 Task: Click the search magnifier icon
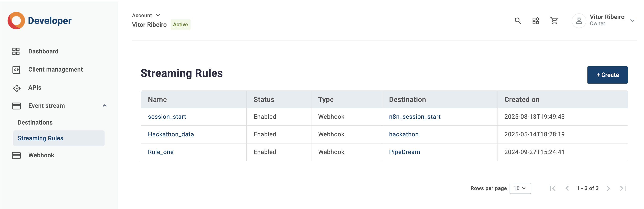click(x=518, y=21)
